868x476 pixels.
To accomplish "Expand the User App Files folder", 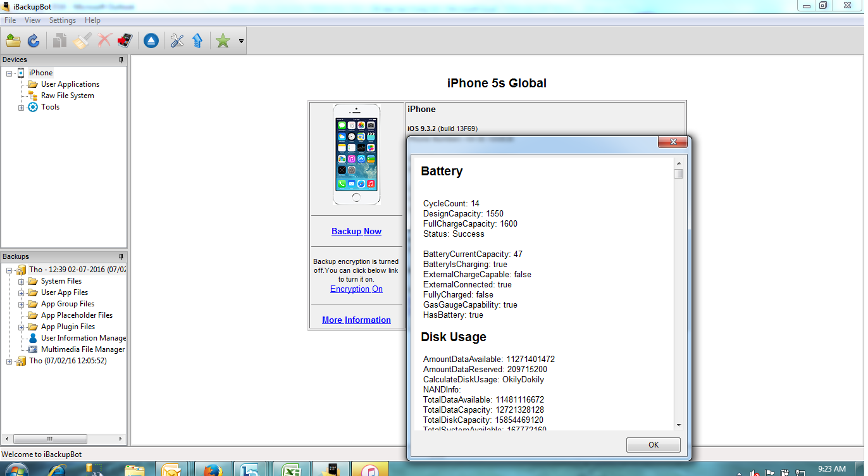I will (22, 293).
